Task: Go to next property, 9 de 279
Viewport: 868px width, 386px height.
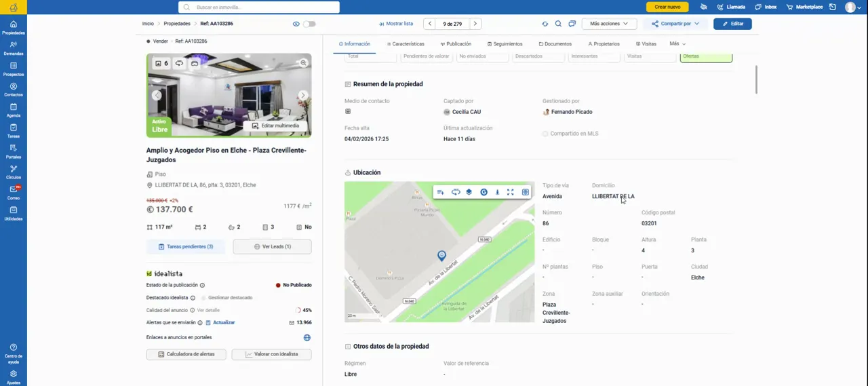Action: tap(475, 24)
